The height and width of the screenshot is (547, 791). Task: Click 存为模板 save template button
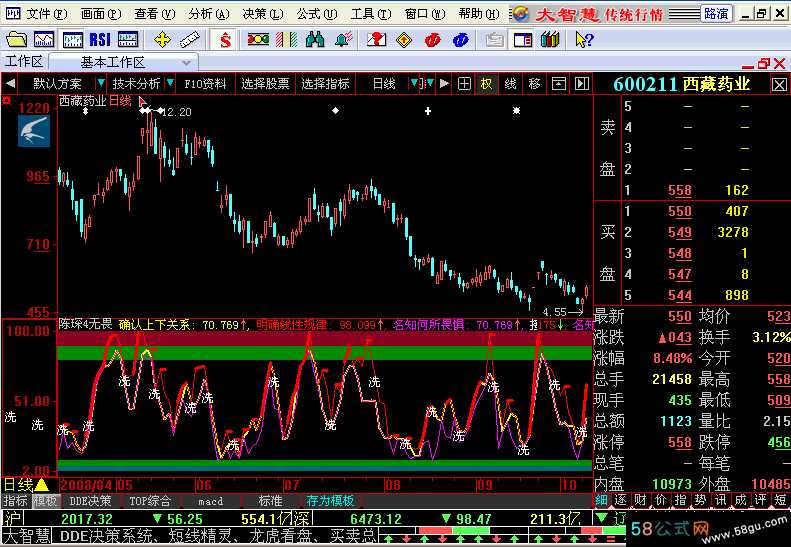coord(330,501)
